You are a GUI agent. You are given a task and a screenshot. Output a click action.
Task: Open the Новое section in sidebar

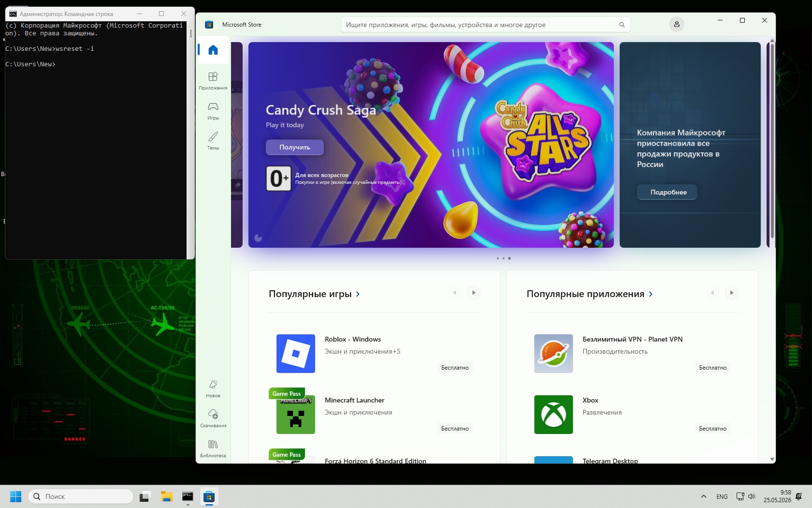coord(213,388)
